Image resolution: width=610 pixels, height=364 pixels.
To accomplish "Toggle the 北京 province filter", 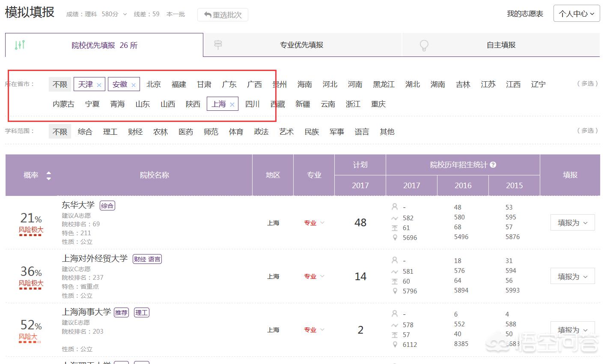I will (153, 84).
